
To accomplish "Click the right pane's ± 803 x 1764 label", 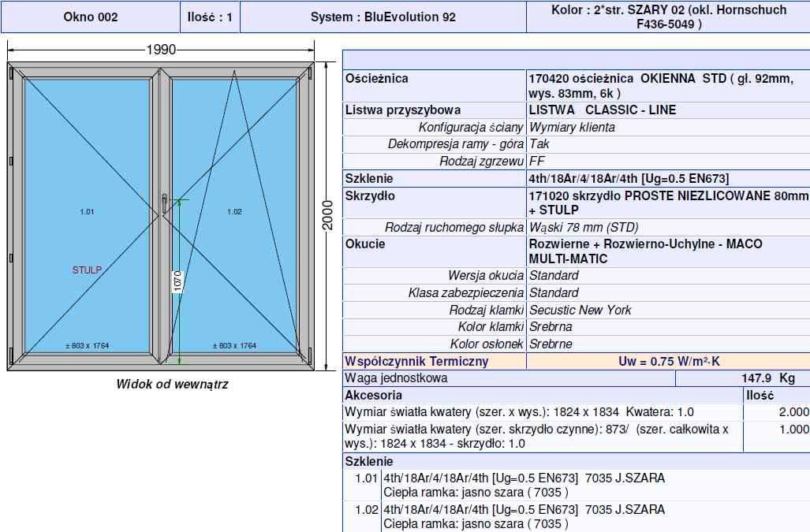I will pyautogui.click(x=234, y=345).
